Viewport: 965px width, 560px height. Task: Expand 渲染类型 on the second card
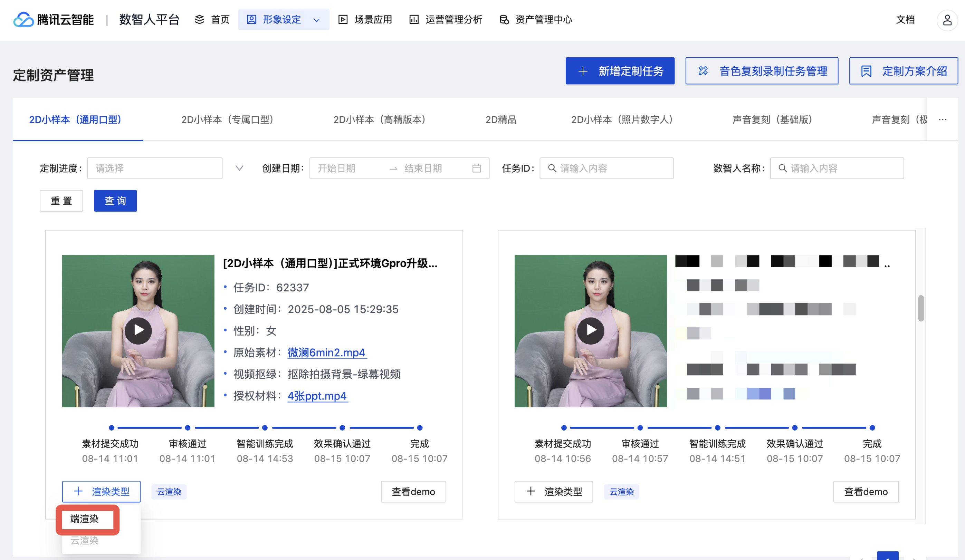[x=553, y=492]
